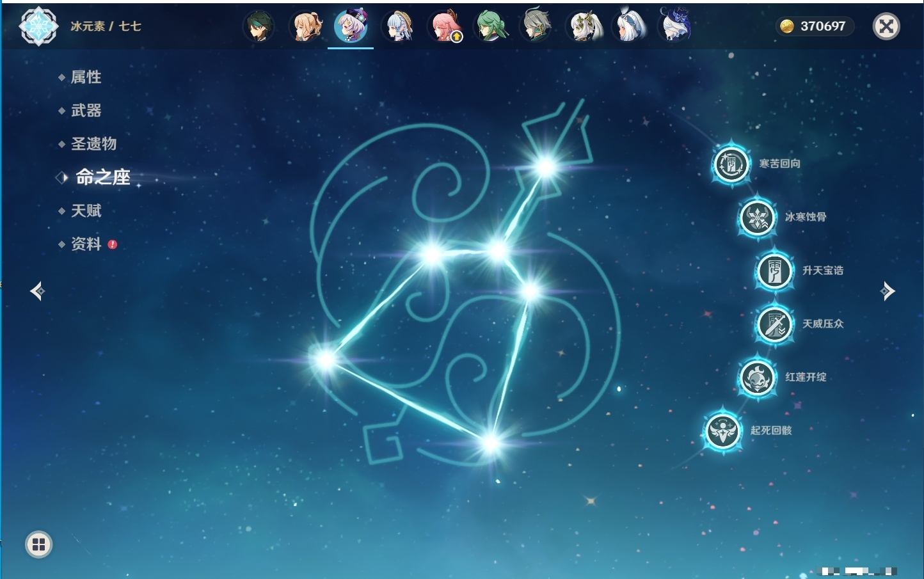Select the blue-haired avatar wearing a straw hat
The height and width of the screenshot is (579, 924).
397,26
